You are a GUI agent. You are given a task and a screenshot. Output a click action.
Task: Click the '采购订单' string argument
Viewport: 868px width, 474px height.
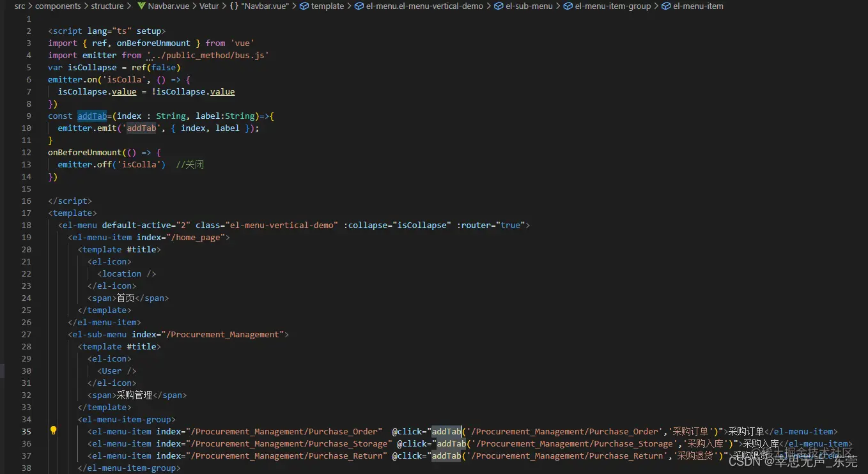coord(691,431)
